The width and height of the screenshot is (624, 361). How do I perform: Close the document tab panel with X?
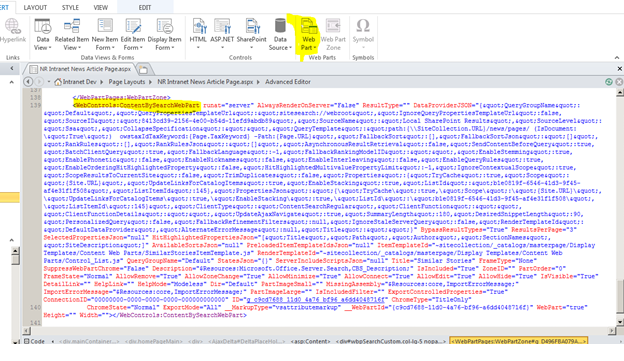pos(619,69)
